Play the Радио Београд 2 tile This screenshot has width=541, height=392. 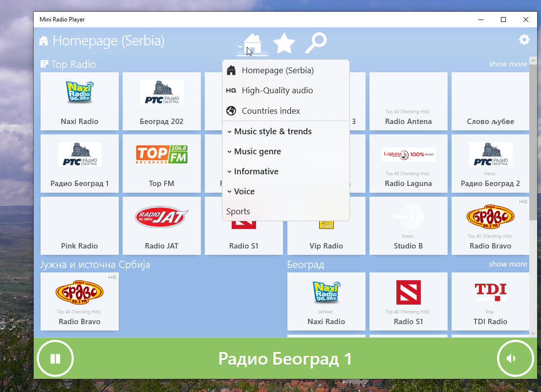pyautogui.click(x=490, y=164)
